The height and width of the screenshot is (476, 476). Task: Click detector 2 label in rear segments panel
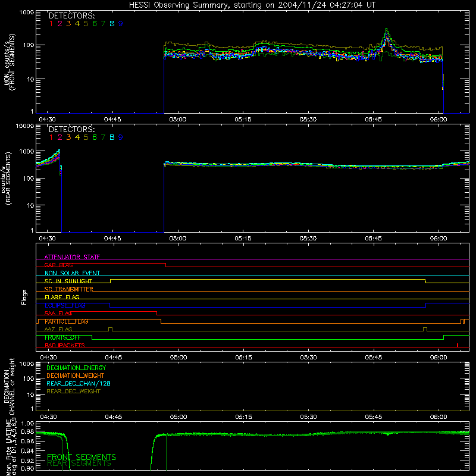point(60,137)
